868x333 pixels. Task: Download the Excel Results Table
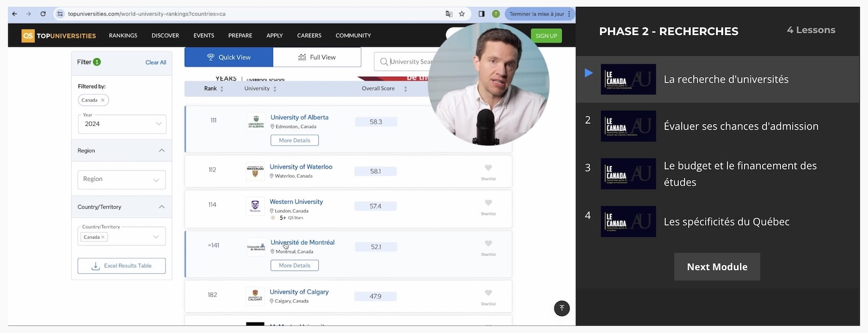click(122, 266)
